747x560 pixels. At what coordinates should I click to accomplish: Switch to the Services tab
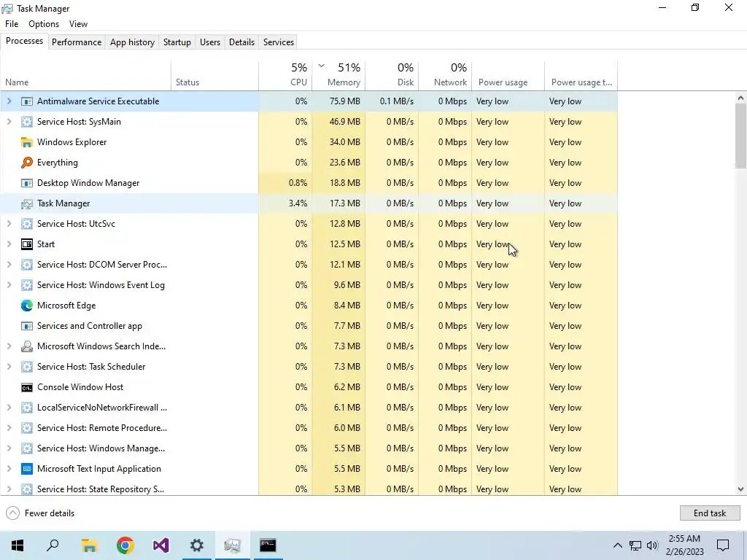click(279, 42)
